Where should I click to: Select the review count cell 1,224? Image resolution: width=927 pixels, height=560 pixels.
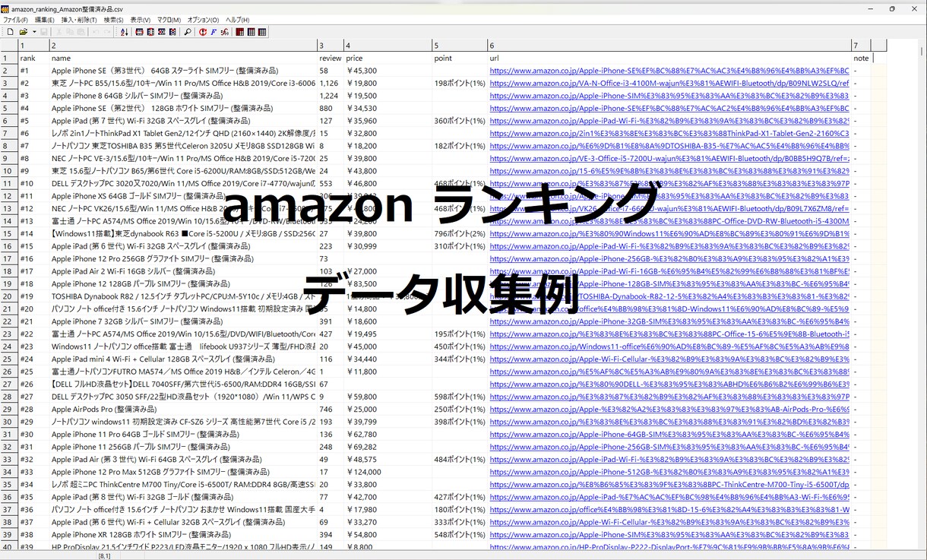(x=329, y=96)
